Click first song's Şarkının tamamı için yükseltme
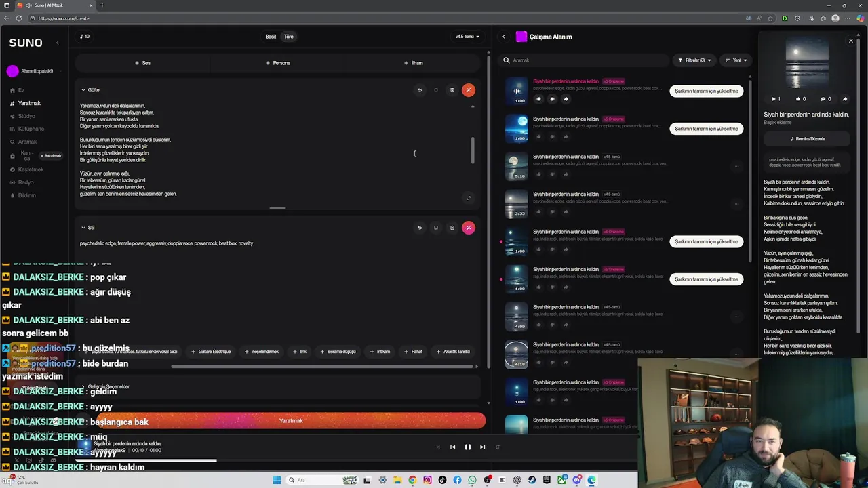Image resolution: width=868 pixels, height=488 pixels. tap(706, 91)
